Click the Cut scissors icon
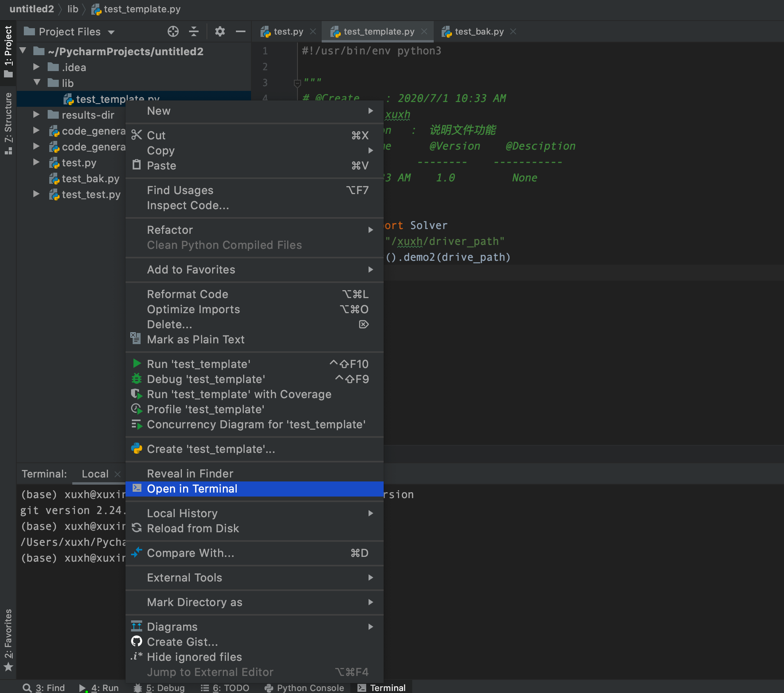 tap(137, 135)
